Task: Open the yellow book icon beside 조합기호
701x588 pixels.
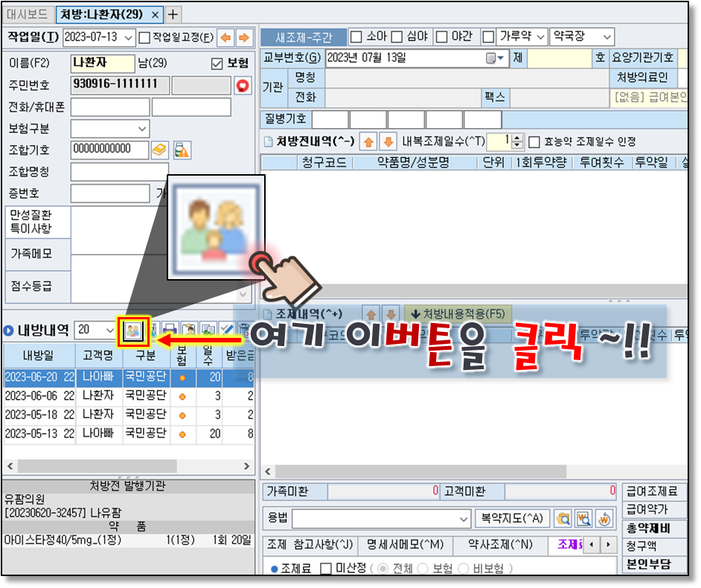Action: (160, 150)
